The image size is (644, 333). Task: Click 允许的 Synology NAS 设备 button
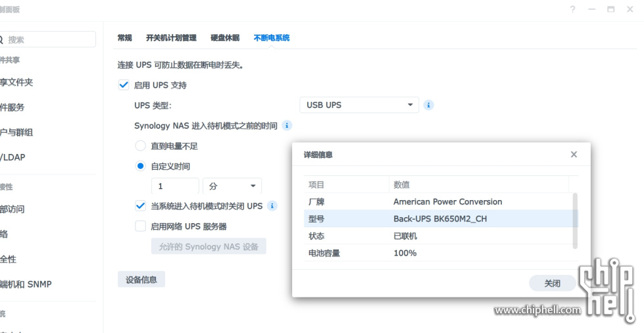[209, 247]
